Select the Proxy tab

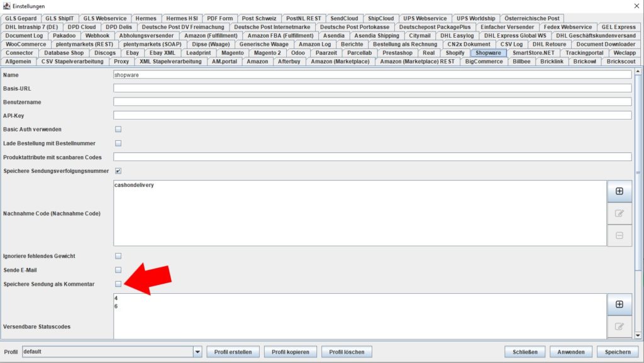[x=121, y=62]
